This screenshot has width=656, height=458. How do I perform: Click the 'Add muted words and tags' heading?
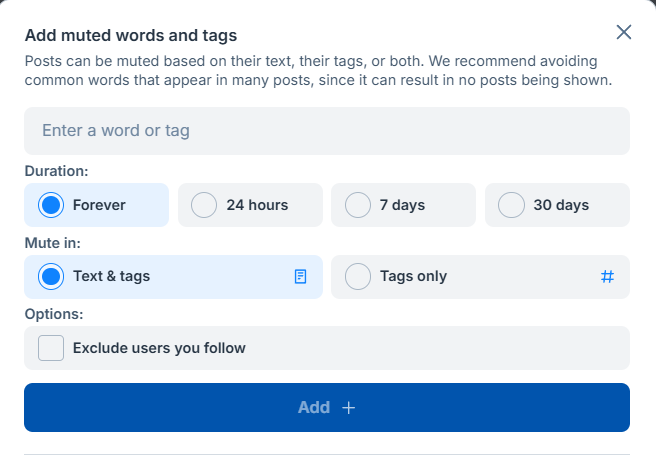pyautogui.click(x=131, y=36)
